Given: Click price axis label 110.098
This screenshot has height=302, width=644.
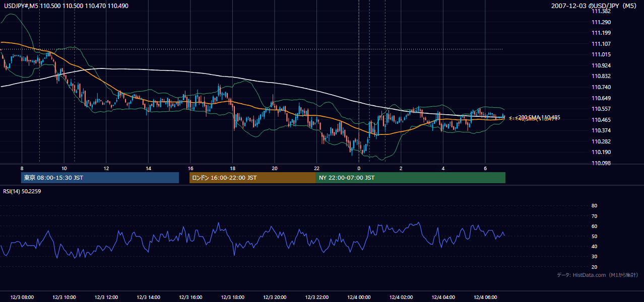Looking at the screenshot, I should tap(601, 163).
